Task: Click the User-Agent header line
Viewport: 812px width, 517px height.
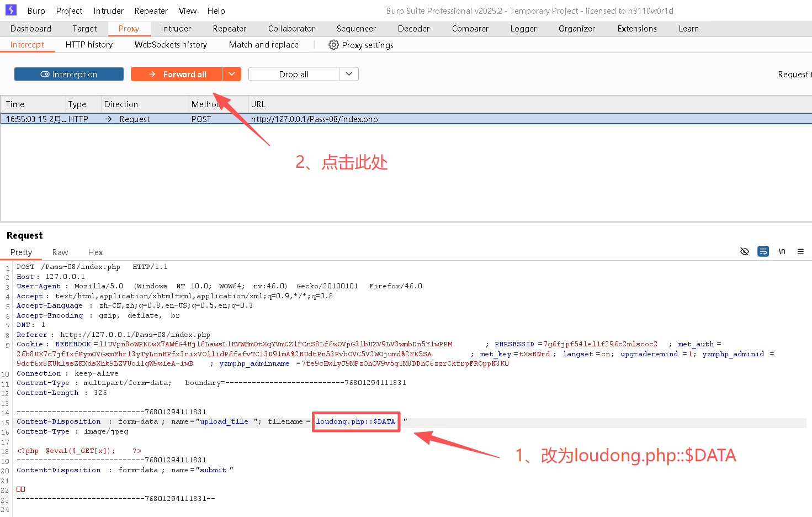Action: (219, 286)
